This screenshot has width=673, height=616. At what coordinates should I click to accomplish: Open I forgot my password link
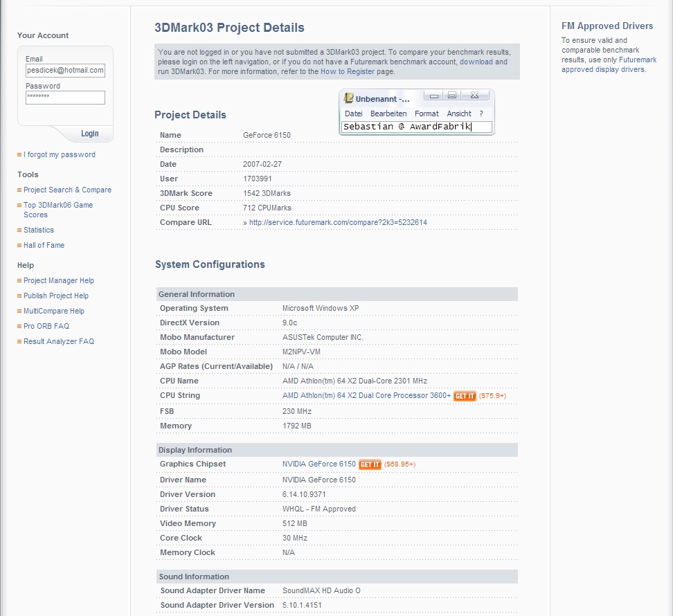[60, 154]
